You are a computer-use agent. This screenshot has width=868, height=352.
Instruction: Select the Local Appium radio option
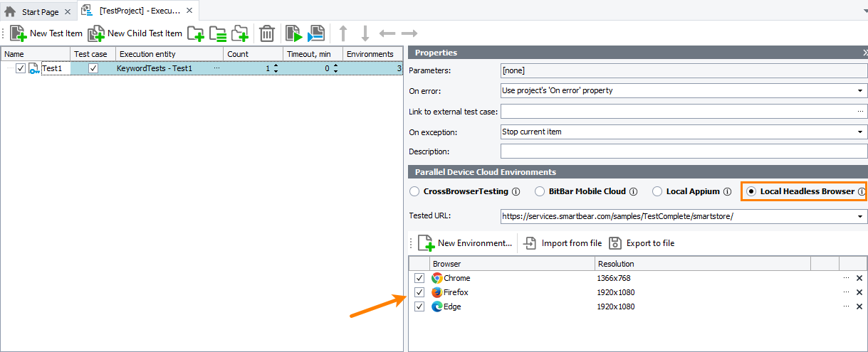(658, 191)
